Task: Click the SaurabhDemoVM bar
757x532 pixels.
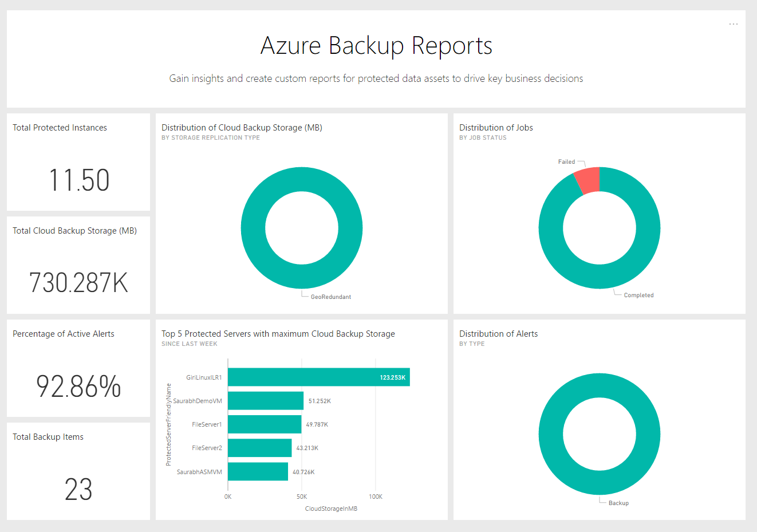Action: click(266, 401)
